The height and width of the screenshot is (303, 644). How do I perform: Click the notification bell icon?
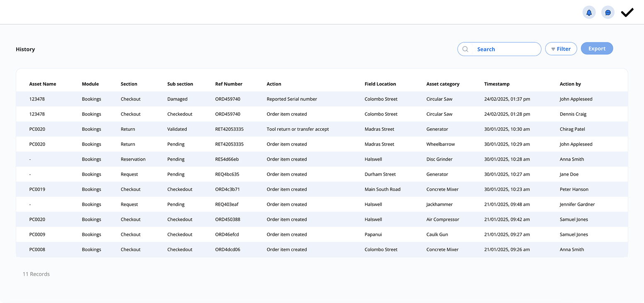click(589, 12)
